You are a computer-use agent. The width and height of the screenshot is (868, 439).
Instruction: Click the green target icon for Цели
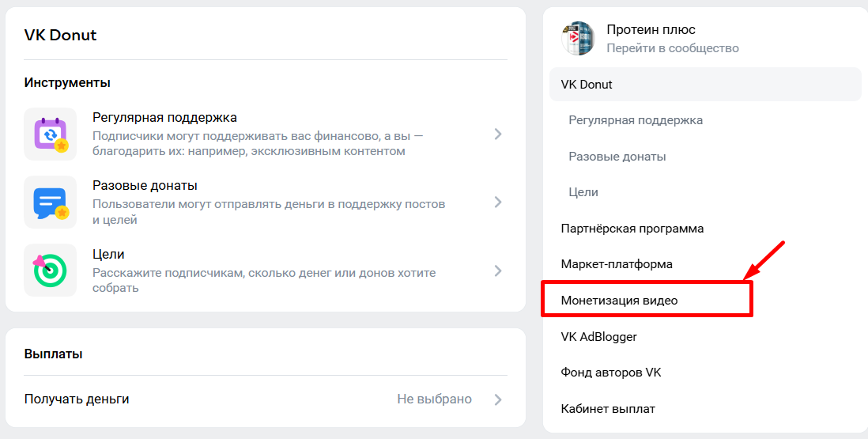pyautogui.click(x=51, y=271)
